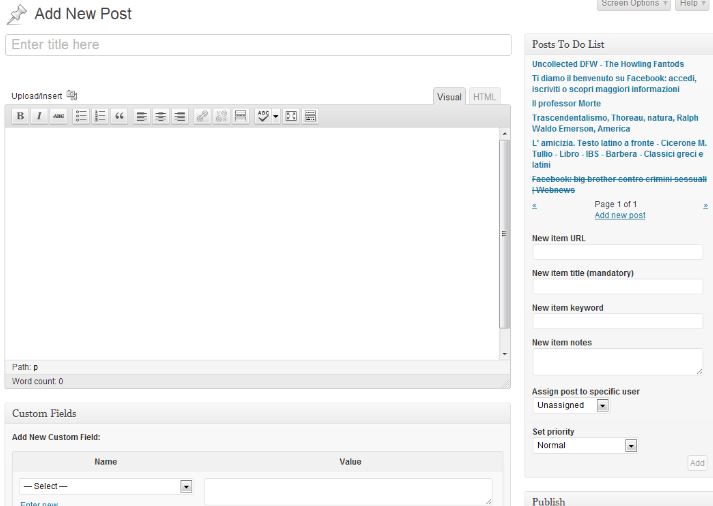
Task: Toggle fullscreen editing mode
Action: (291, 116)
